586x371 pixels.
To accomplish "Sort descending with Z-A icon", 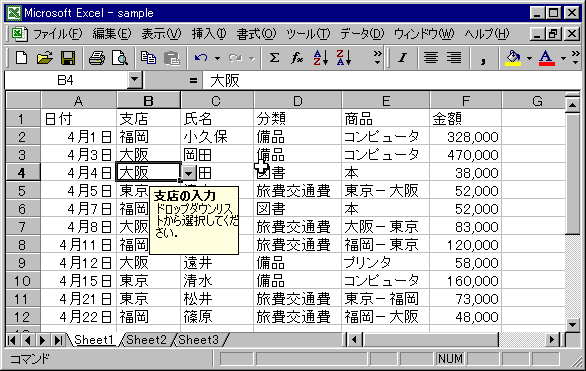I will [344, 58].
